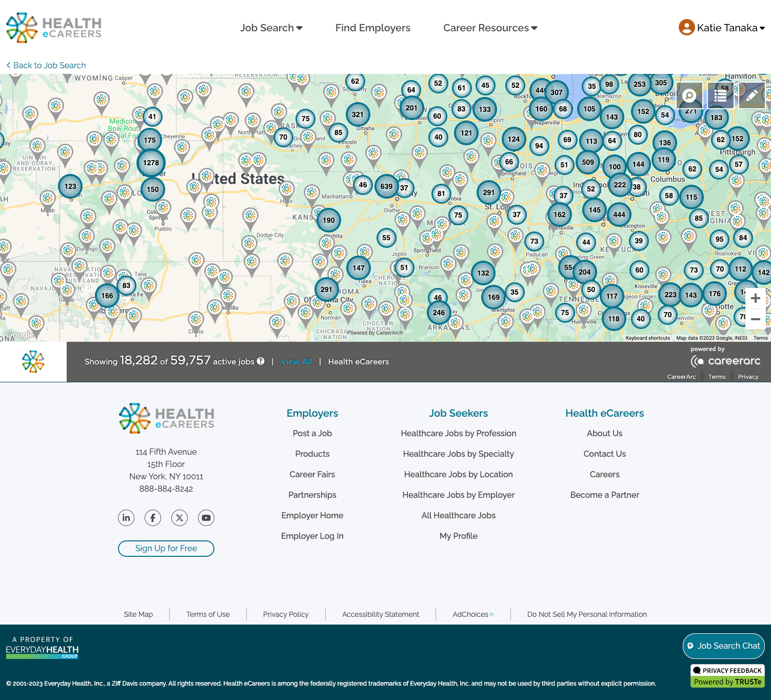Open the LinkedIn social icon
Viewport: 771px width, 700px height.
point(126,518)
